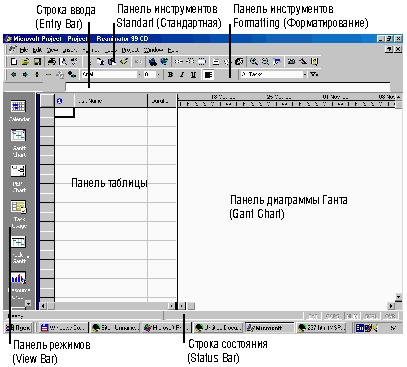Click the Windows Пуск start button

[x=19, y=328]
